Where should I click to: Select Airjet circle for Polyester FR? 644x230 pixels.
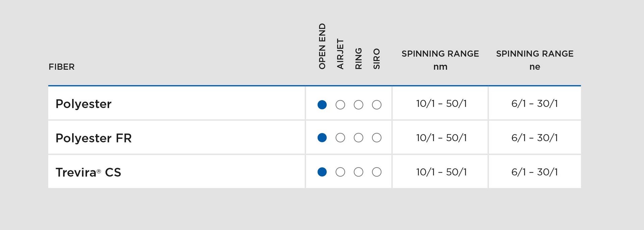pos(340,138)
